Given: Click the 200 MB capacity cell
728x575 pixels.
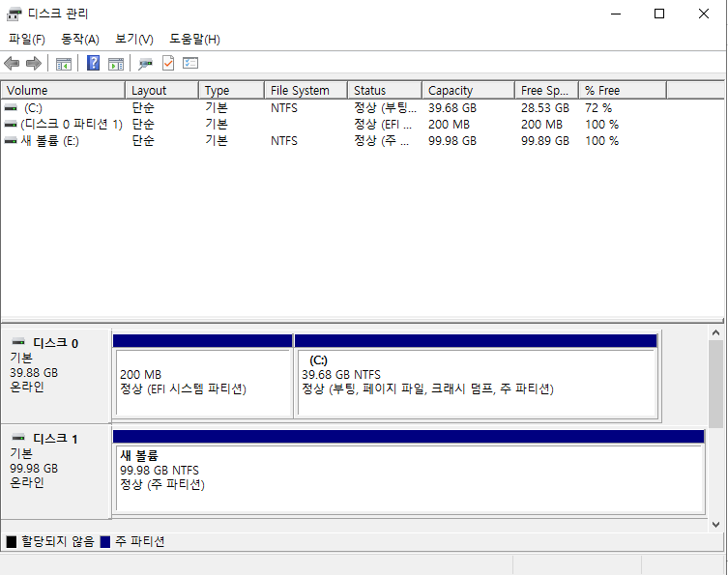Looking at the screenshot, I should tap(449, 125).
